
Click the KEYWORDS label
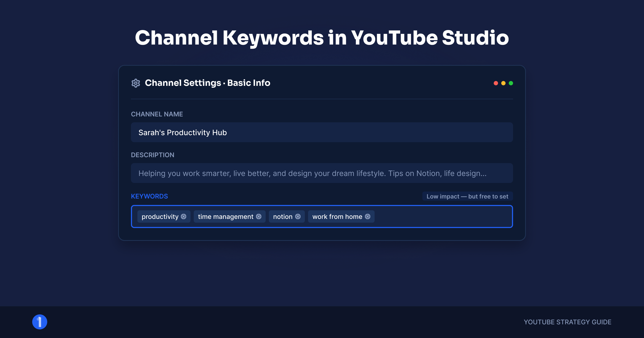tap(149, 196)
